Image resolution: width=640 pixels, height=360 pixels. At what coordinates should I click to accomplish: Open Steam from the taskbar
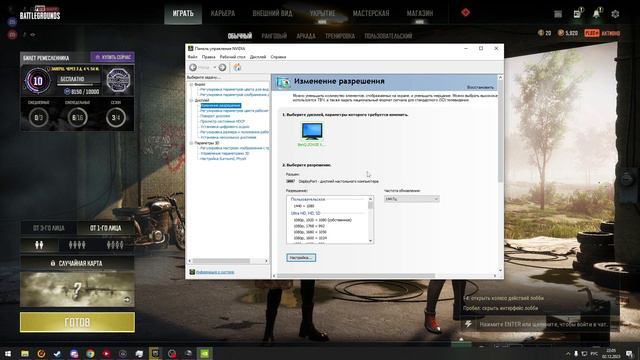pyautogui.click(x=58, y=353)
